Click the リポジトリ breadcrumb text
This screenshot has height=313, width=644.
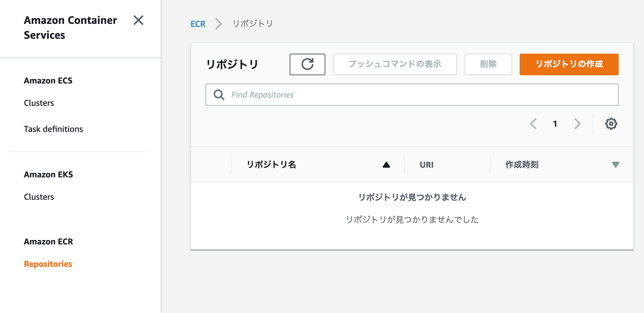253,24
